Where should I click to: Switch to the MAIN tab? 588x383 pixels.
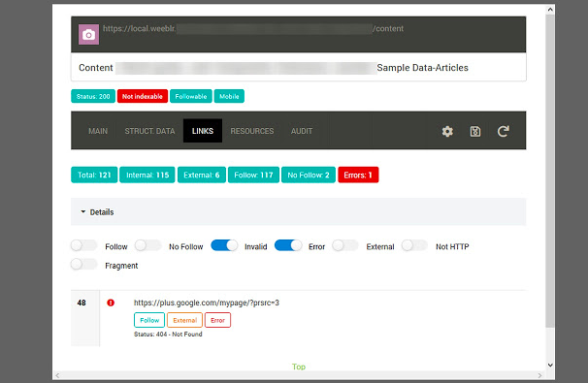98,131
